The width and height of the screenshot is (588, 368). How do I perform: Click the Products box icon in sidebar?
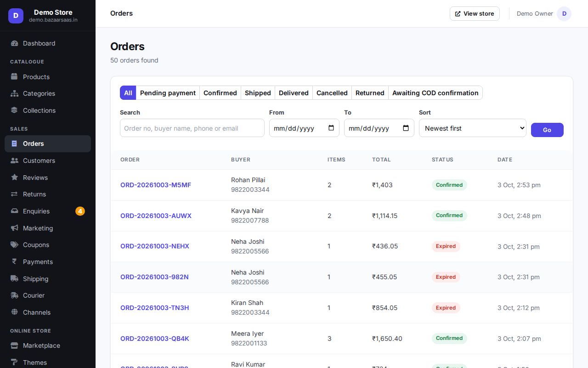14,77
